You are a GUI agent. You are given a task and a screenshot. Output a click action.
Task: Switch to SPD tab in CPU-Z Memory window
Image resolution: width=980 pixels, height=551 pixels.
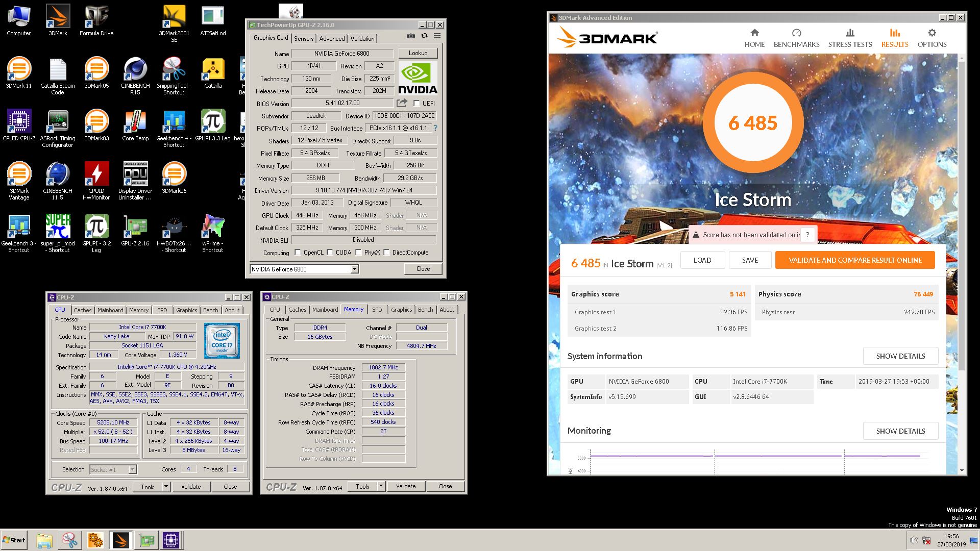[377, 310]
